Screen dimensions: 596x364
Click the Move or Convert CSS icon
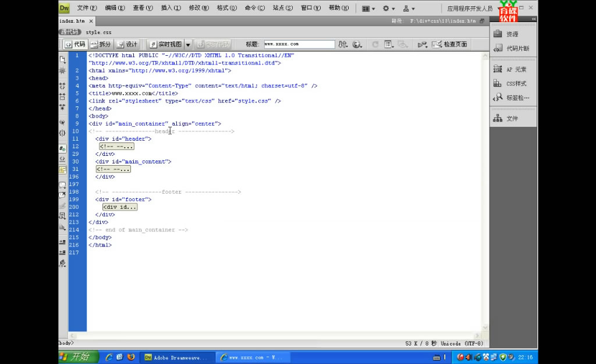coord(63,227)
